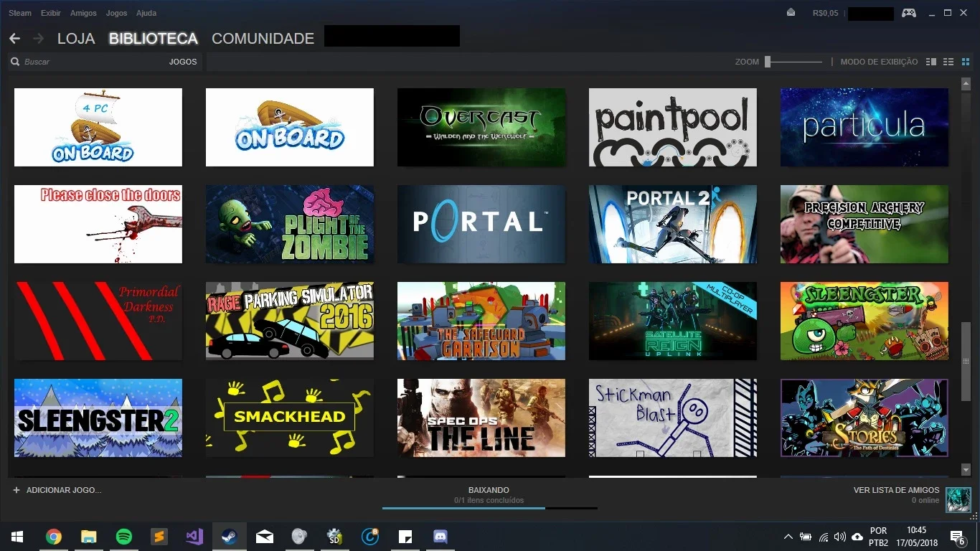
Task: Click the download progress bar
Action: tap(490, 508)
